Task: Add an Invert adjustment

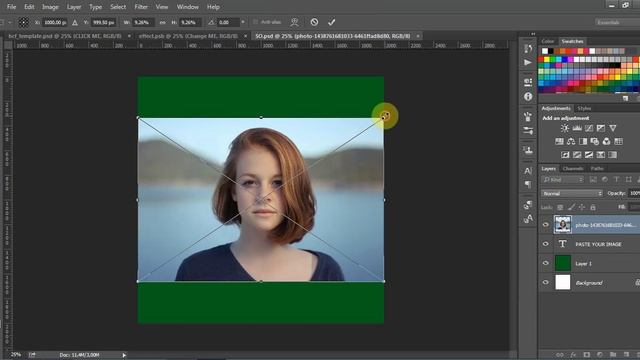Action: click(x=565, y=155)
